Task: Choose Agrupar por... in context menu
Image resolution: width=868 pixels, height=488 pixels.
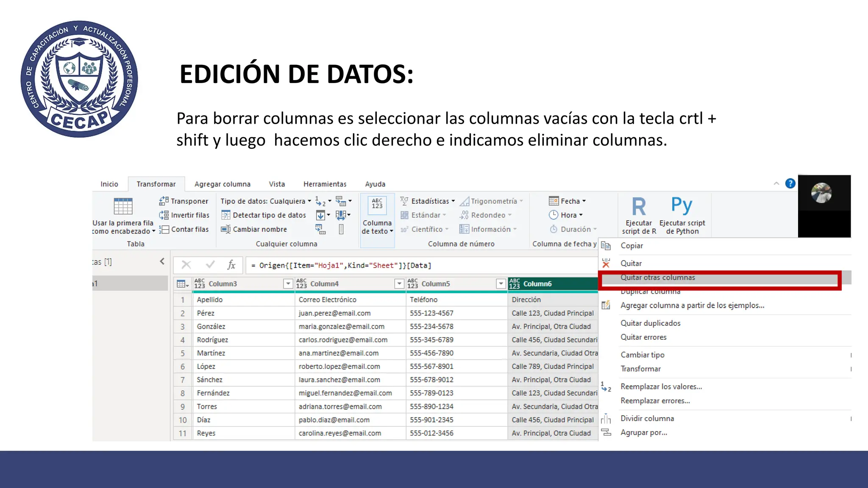Action: (725, 433)
